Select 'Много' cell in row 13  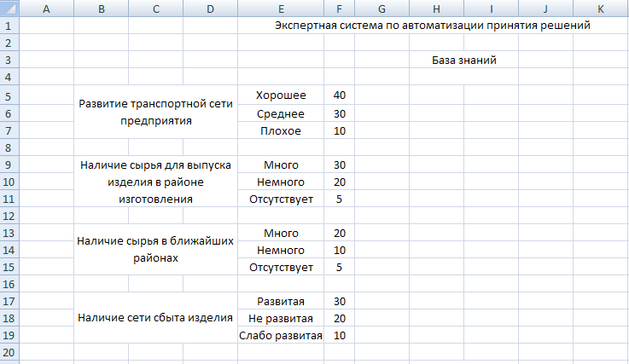tap(281, 233)
